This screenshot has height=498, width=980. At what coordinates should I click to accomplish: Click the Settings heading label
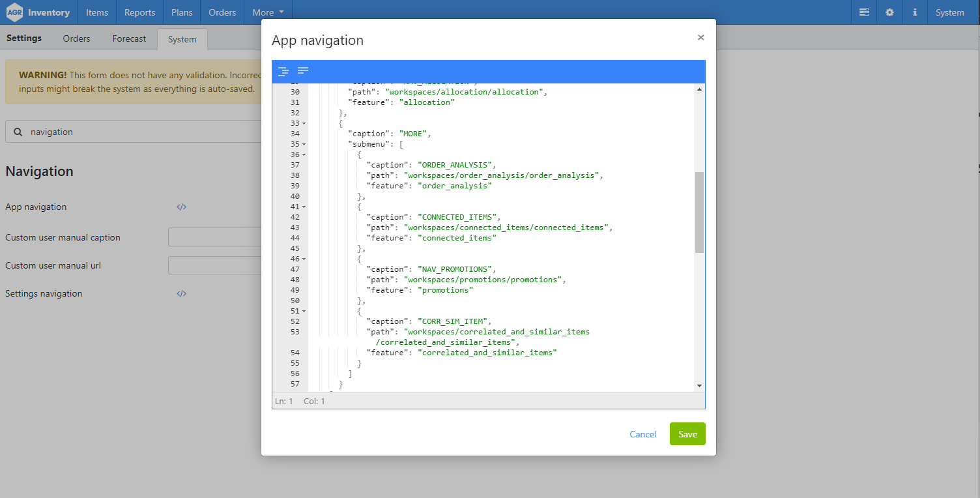coord(24,38)
